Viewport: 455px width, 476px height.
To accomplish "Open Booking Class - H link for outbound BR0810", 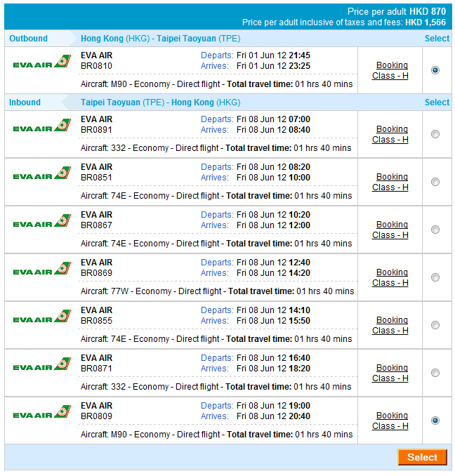I will click(x=390, y=70).
